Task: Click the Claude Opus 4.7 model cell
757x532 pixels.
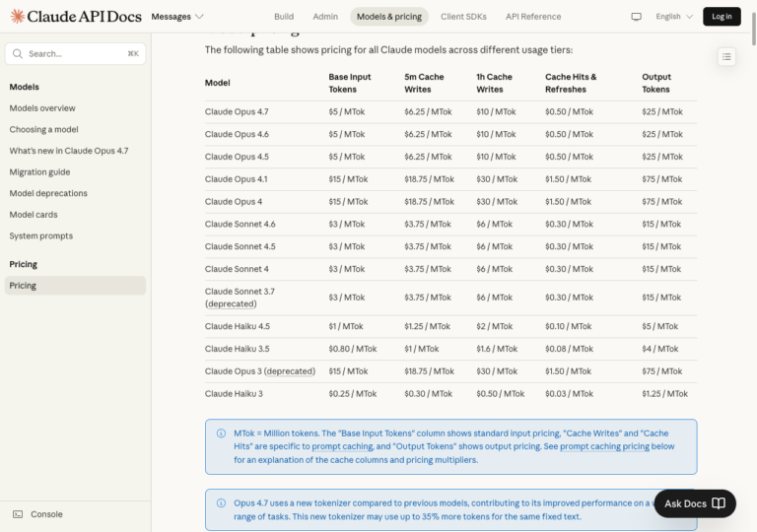Action: (237, 111)
